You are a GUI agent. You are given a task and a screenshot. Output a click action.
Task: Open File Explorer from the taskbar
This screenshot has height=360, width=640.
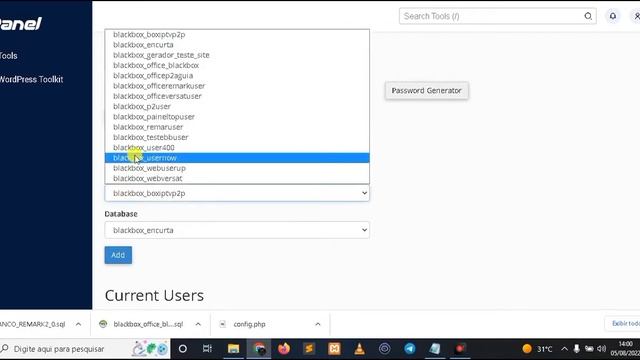233,349
